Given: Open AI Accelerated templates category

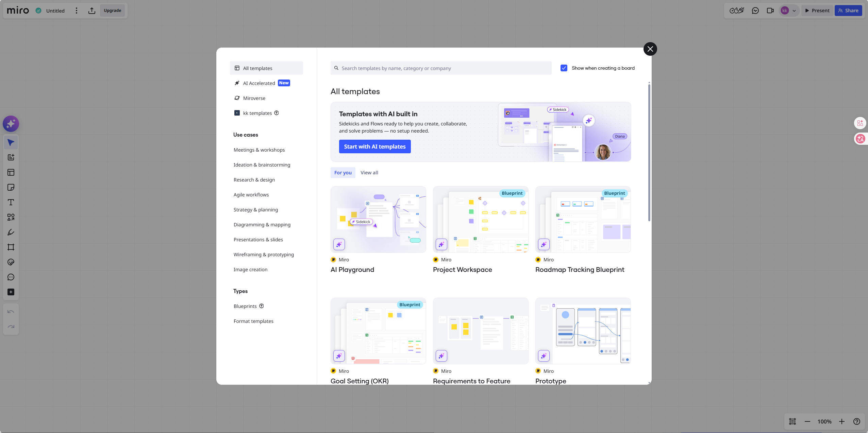Looking at the screenshot, I should click(266, 83).
